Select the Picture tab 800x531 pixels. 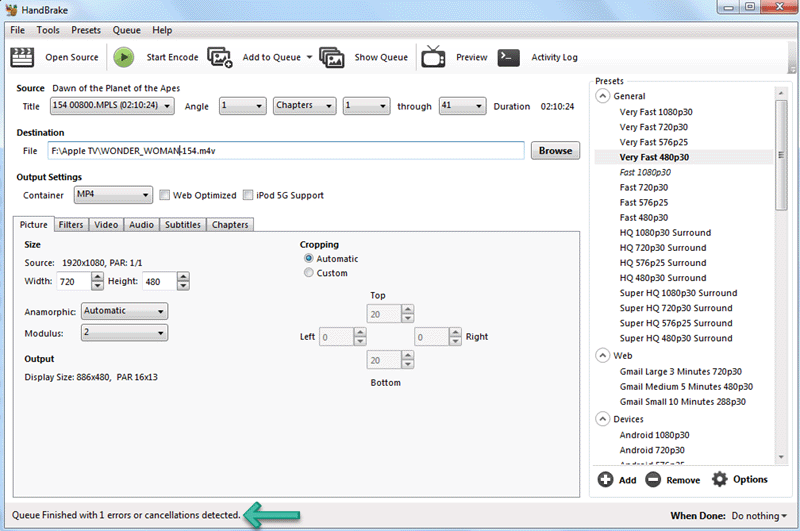click(x=34, y=224)
